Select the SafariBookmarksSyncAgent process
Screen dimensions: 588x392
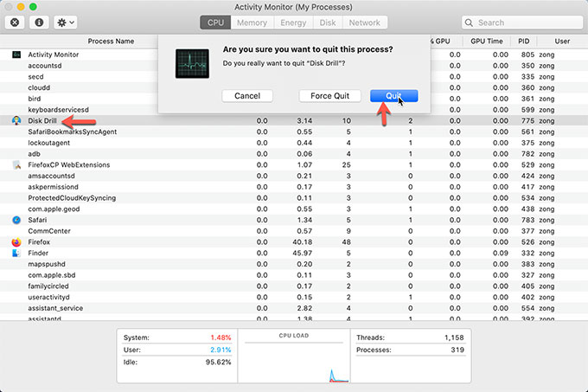point(73,132)
